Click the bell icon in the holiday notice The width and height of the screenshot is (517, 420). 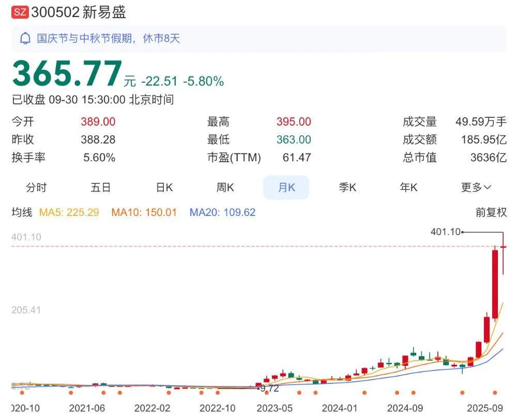(25, 39)
